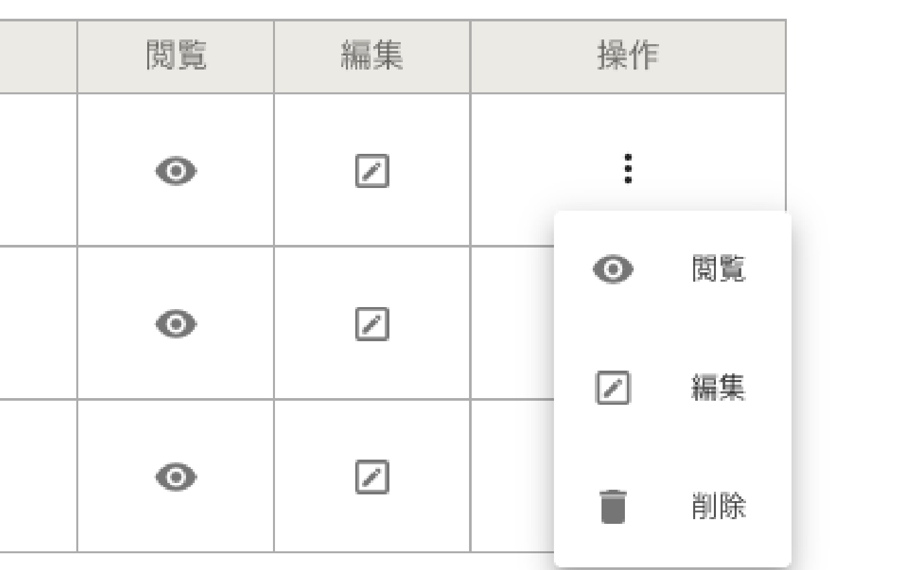
Task: Click the 操作 column header
Action: click(x=628, y=58)
